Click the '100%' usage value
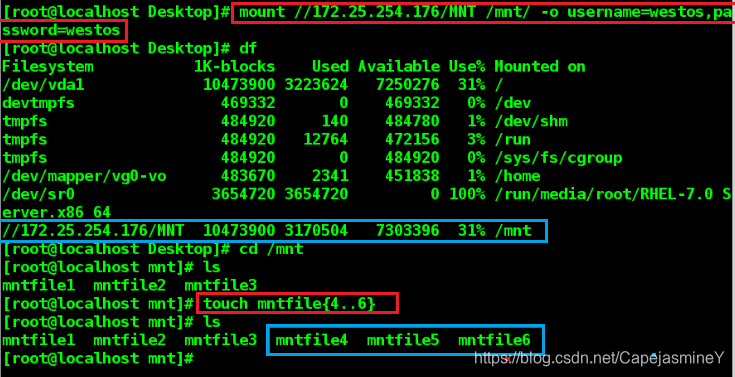 (467, 195)
